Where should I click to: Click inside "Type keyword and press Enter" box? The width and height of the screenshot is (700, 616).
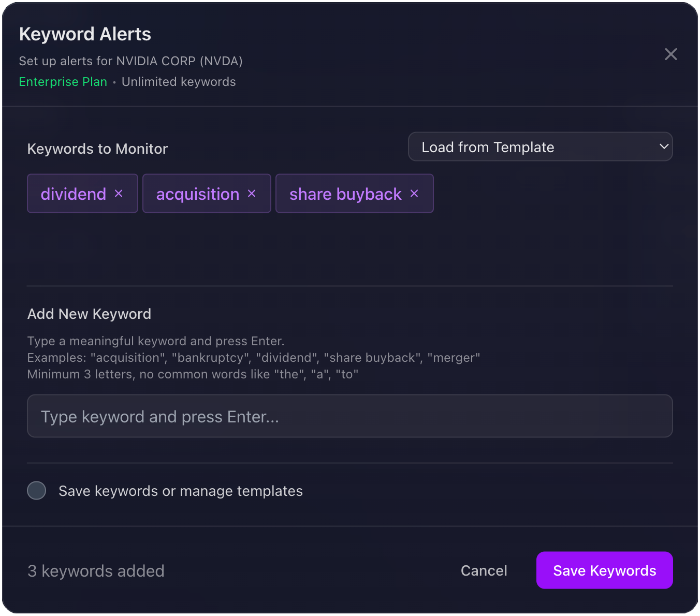(x=350, y=416)
